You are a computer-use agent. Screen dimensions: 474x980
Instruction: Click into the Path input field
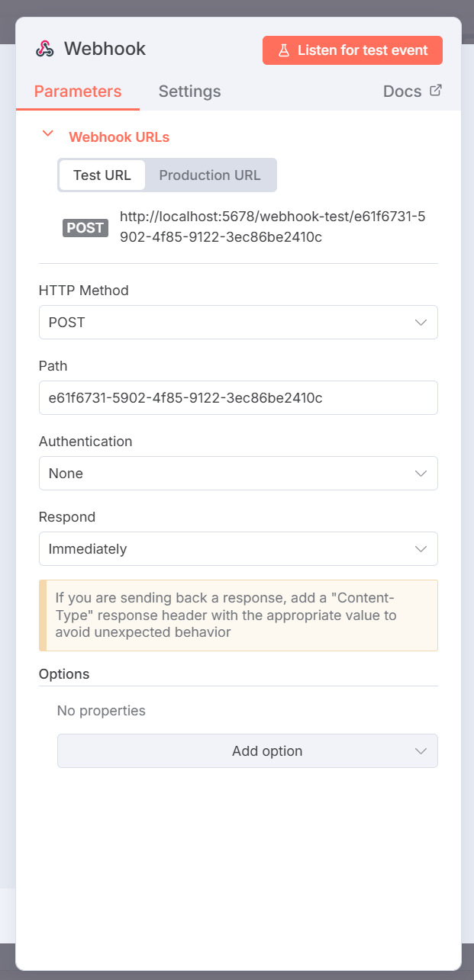point(238,398)
